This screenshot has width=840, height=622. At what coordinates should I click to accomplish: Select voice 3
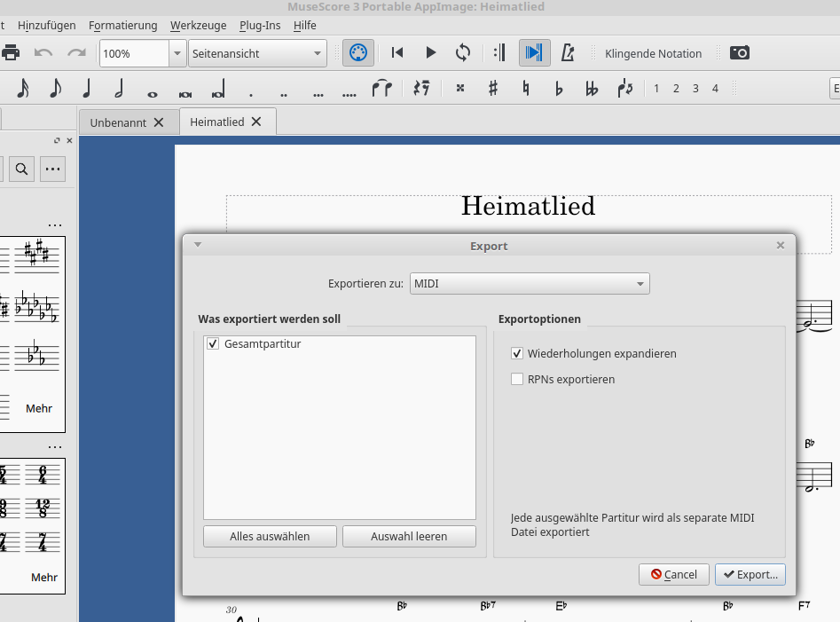pos(695,89)
